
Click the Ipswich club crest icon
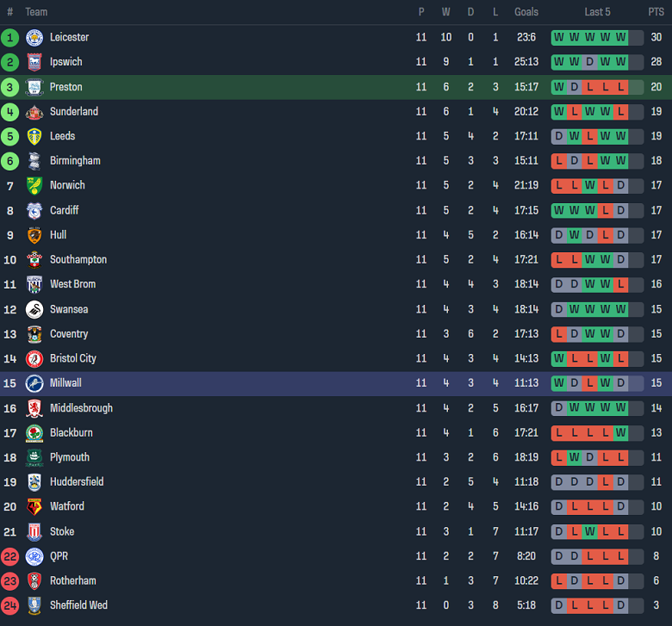coord(34,62)
